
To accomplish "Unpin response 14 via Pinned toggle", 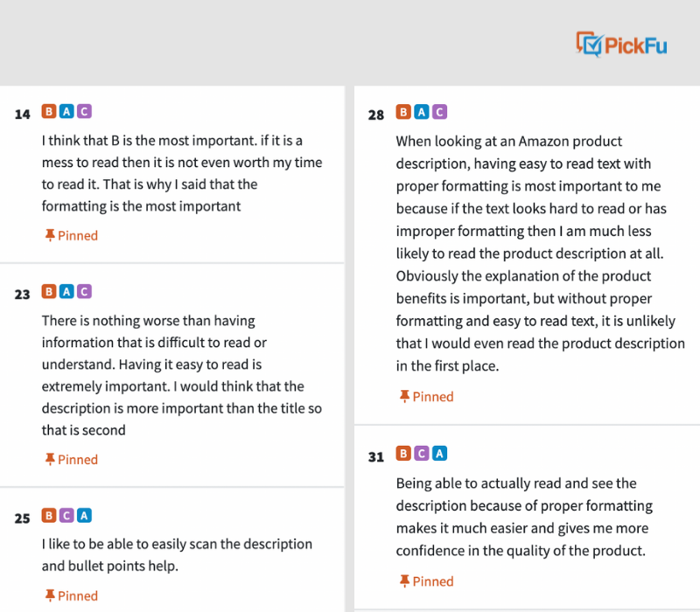I will [x=72, y=235].
